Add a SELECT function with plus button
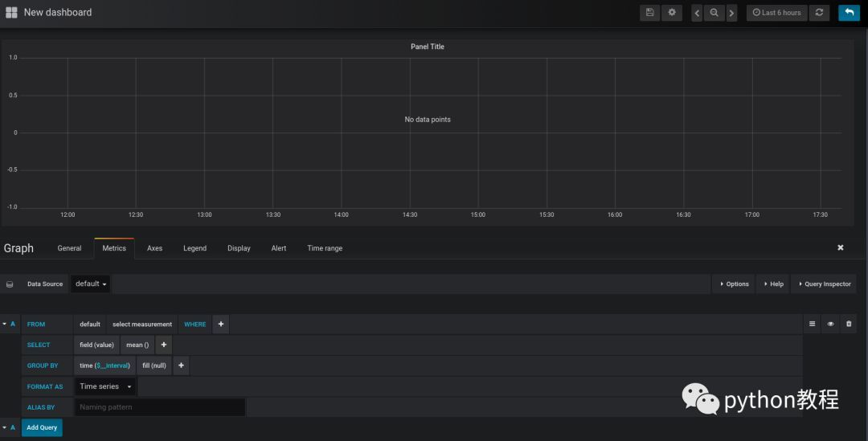Viewport: 868px width, 441px height. pyautogui.click(x=164, y=345)
